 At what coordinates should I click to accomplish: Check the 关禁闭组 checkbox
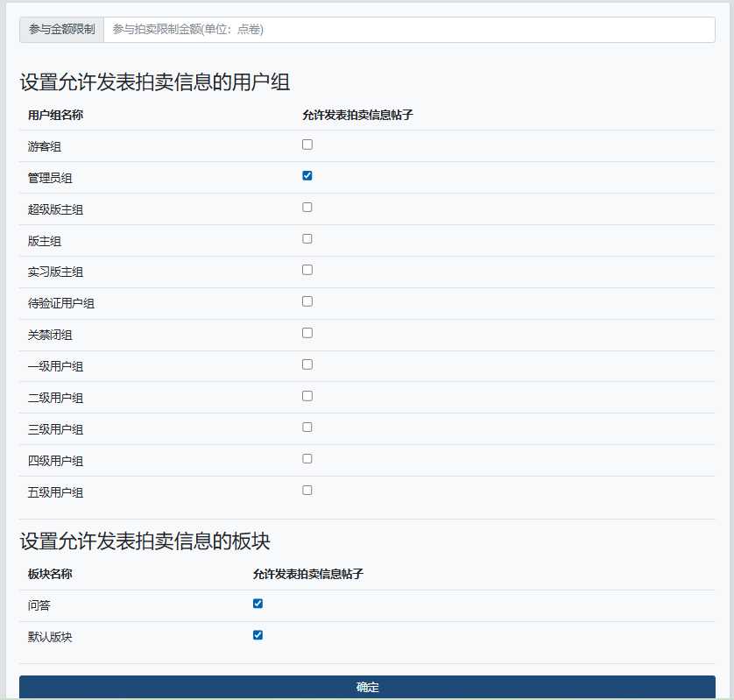pyautogui.click(x=307, y=332)
